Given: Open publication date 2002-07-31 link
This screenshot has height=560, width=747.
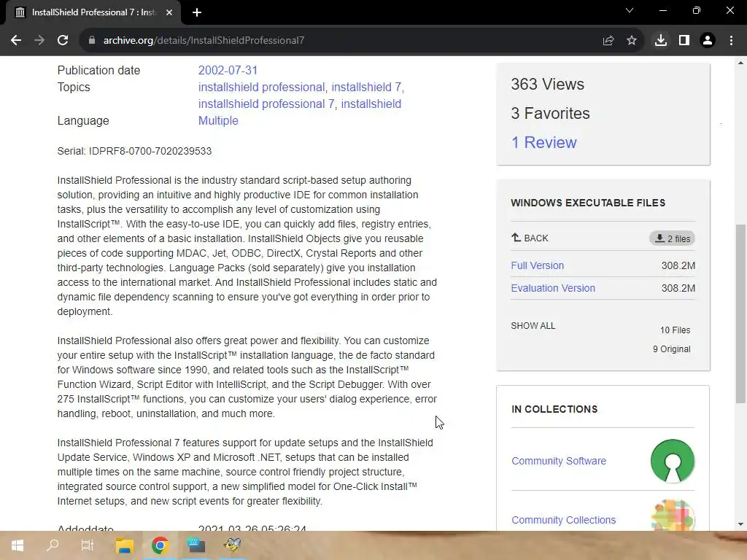Looking at the screenshot, I should tap(228, 71).
